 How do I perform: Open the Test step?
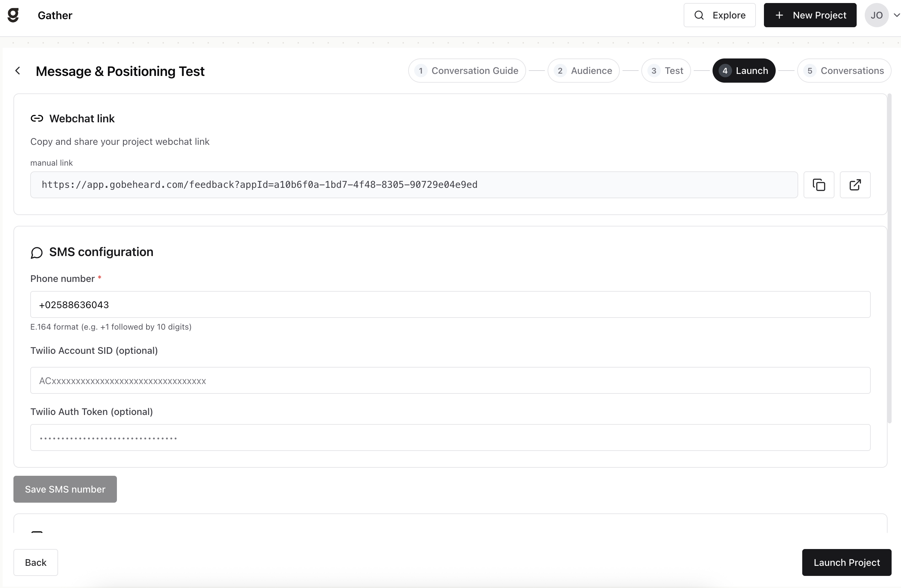pos(666,71)
